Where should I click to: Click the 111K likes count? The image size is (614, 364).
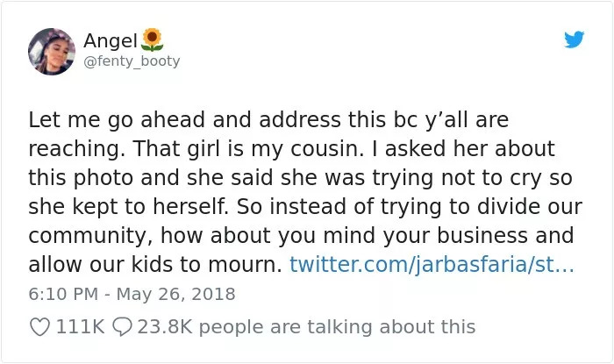click(x=79, y=326)
